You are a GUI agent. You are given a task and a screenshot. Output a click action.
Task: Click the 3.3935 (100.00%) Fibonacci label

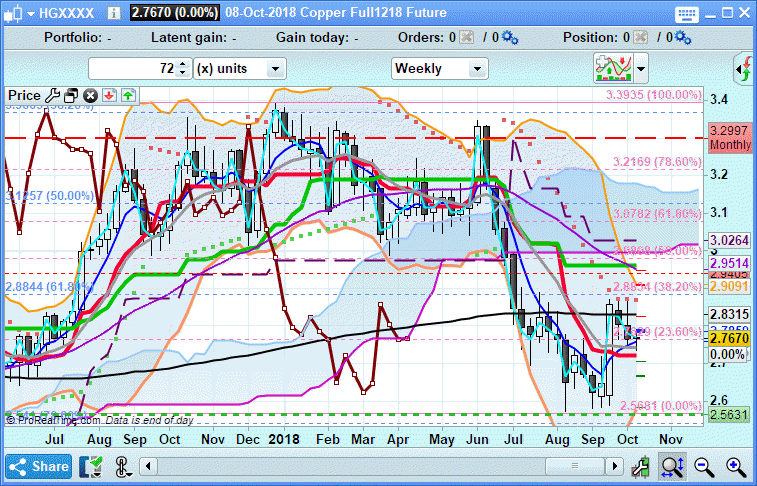pyautogui.click(x=654, y=95)
